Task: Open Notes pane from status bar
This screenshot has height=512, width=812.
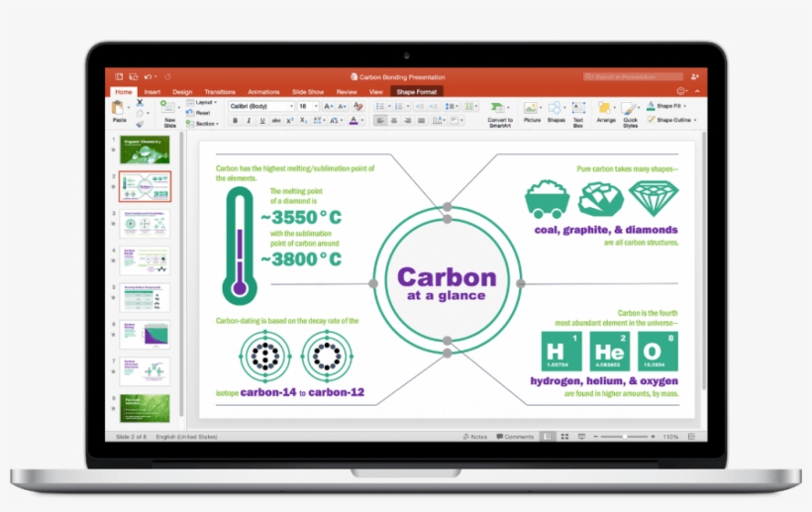Action: pyautogui.click(x=475, y=437)
